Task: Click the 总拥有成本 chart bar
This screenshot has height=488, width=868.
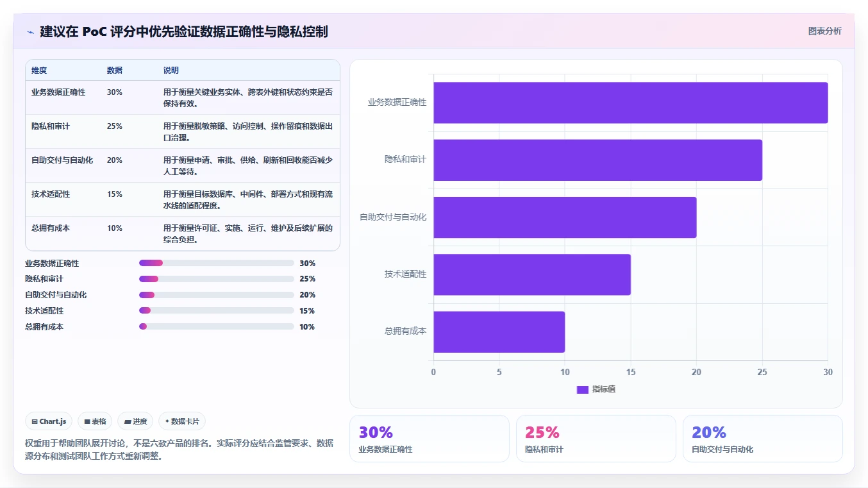Action: 499,332
